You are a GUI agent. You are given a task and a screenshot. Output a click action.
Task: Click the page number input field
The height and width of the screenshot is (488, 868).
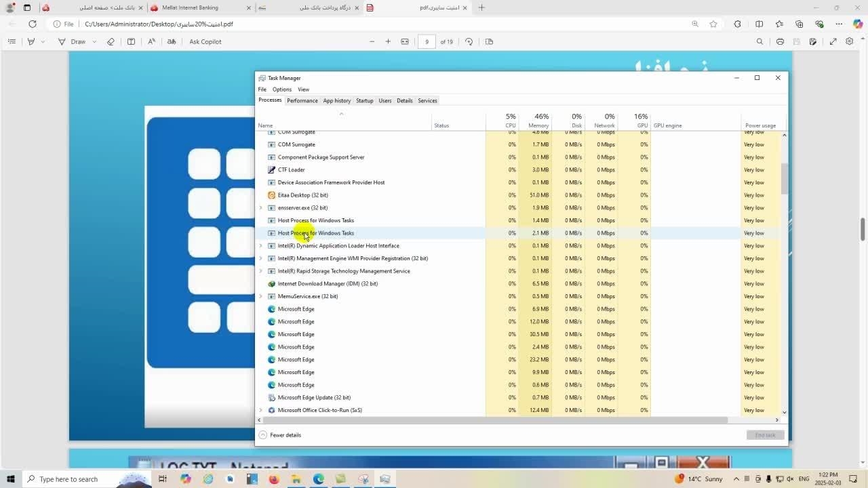point(427,42)
